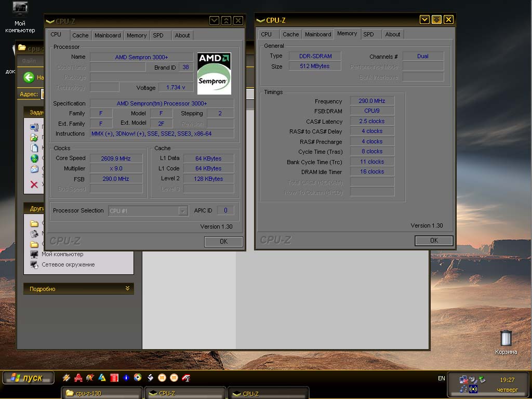The image size is (532, 399).
Task: Switch to Cache tab in left CPU-Z window
Action: point(80,35)
